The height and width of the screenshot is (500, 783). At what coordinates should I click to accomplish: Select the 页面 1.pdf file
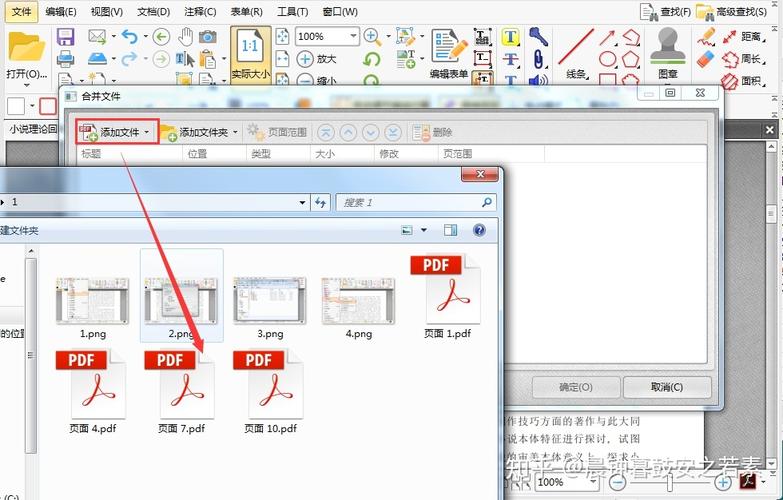tap(447, 298)
